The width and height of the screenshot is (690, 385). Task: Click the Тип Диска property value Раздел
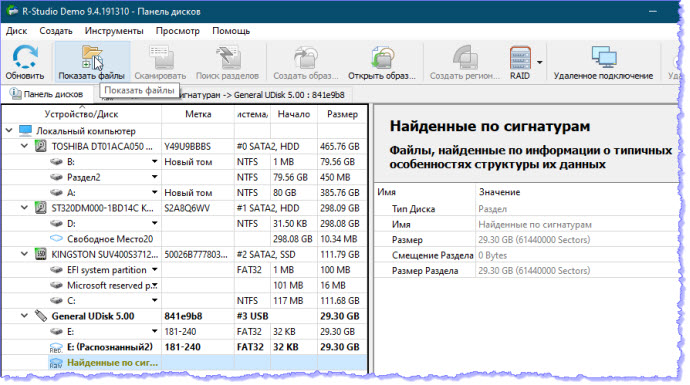pos(492,209)
